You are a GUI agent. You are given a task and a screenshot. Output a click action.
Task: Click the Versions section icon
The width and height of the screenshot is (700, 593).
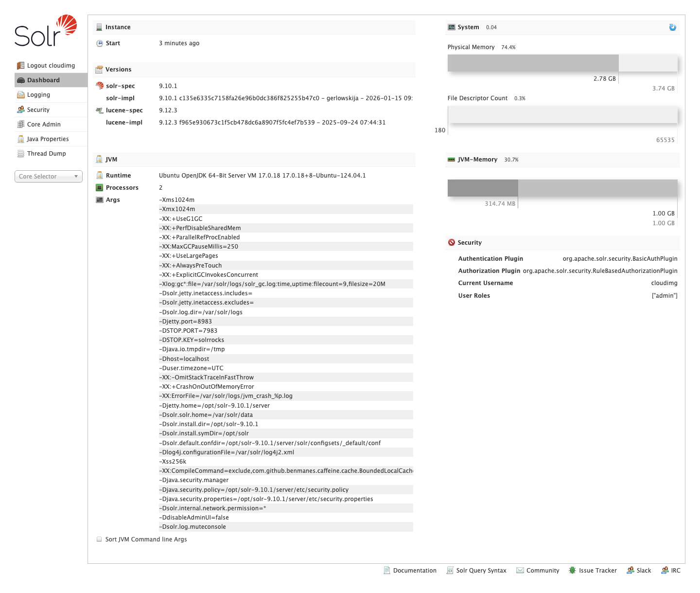[x=99, y=70]
